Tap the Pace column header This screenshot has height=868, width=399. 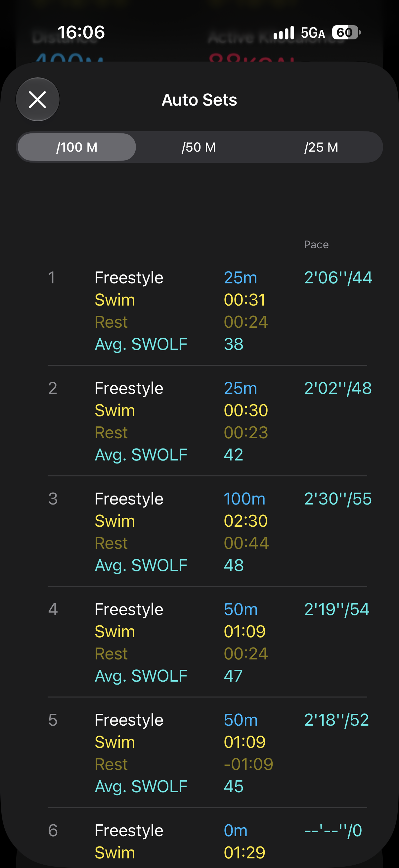pyautogui.click(x=316, y=245)
